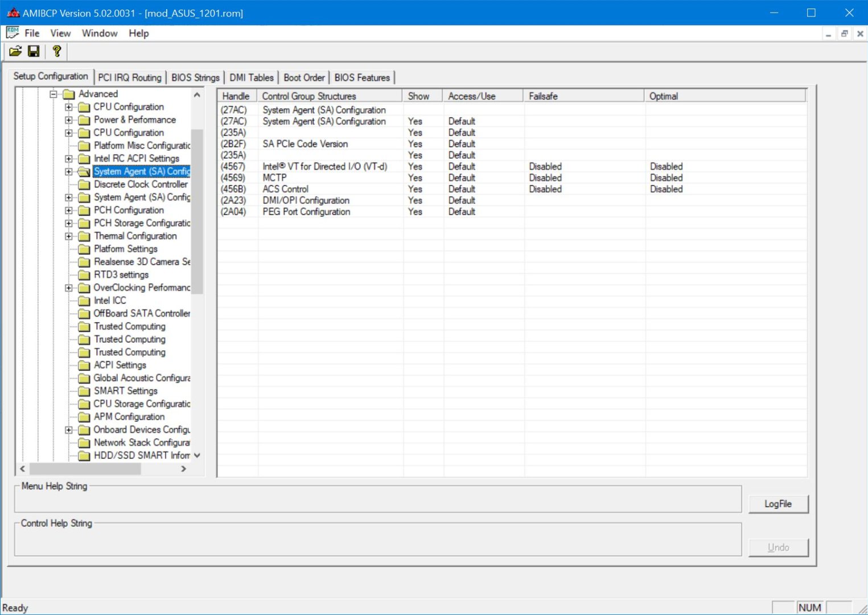Expand the Onboard Devices Configuration node
The width and height of the screenshot is (868, 615).
tap(69, 430)
